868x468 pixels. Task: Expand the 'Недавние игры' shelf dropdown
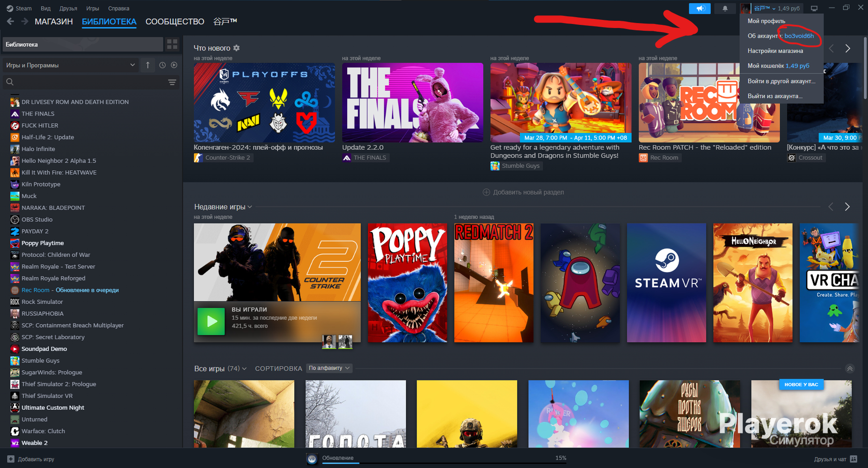click(x=223, y=207)
